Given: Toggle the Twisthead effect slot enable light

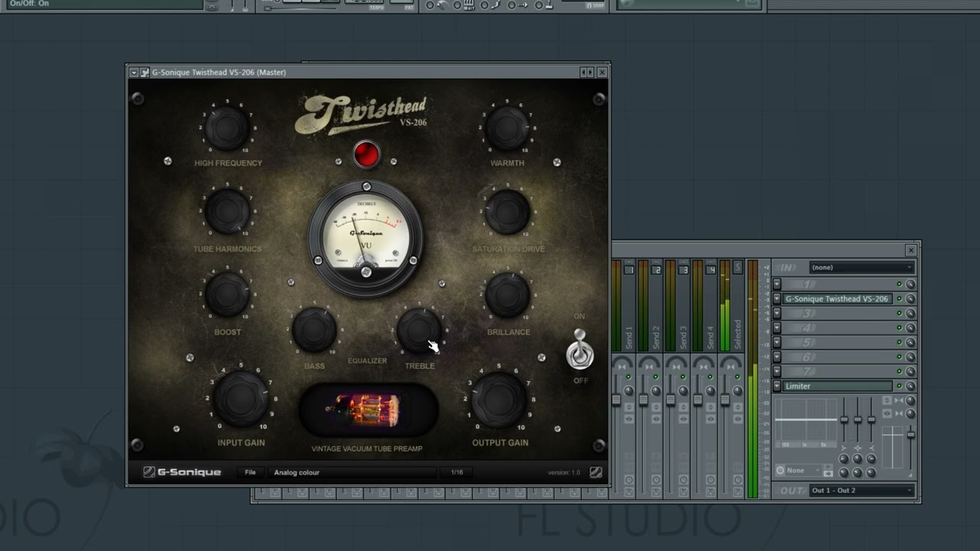Looking at the screenshot, I should click(x=900, y=299).
